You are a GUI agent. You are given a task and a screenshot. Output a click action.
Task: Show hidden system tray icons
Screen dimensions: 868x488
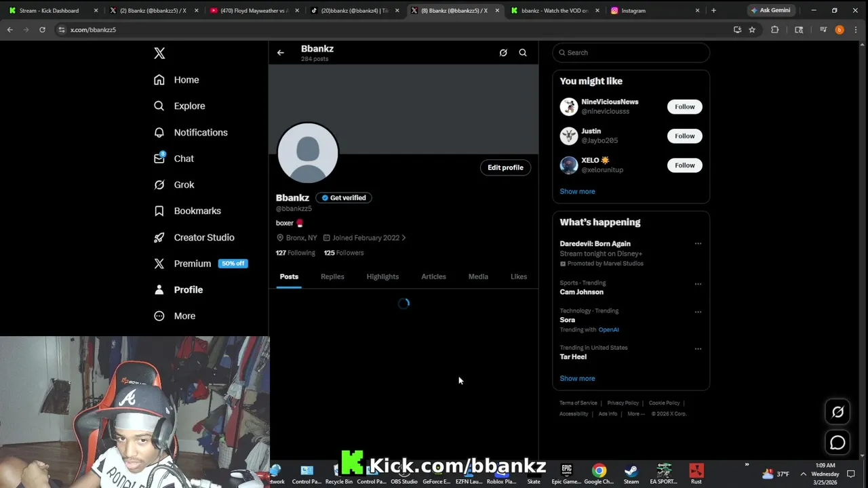(804, 474)
